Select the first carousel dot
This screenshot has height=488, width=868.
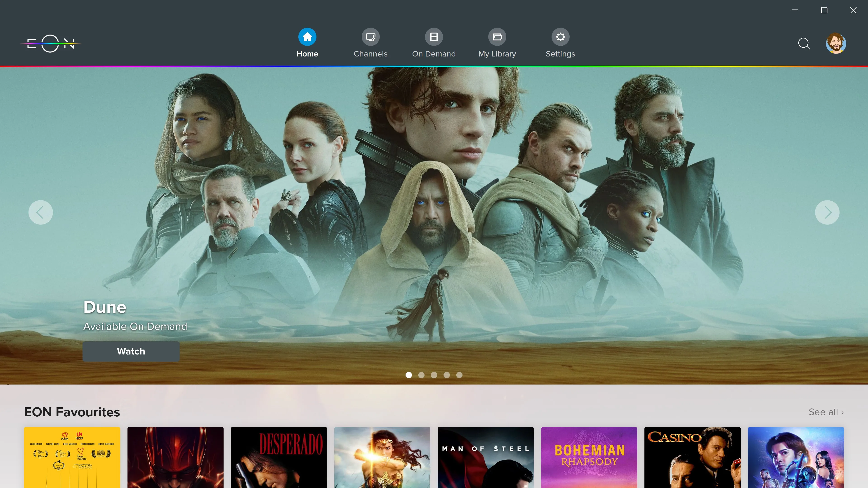click(x=409, y=375)
